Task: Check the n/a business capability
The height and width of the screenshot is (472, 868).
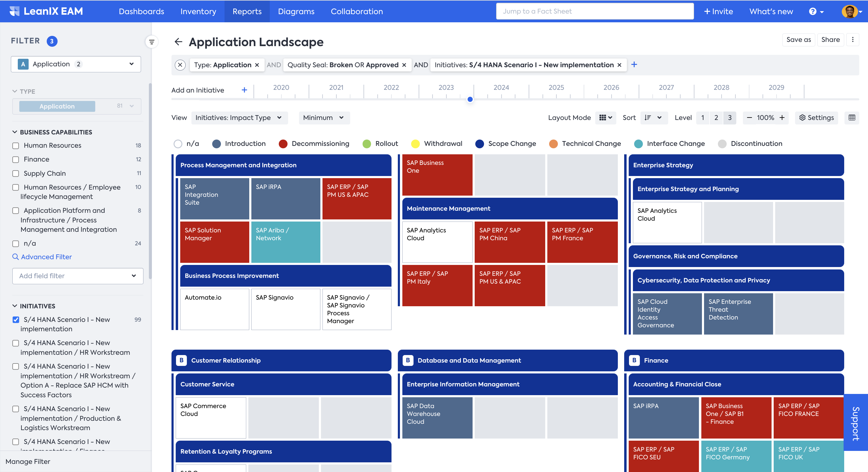Action: coord(15,244)
